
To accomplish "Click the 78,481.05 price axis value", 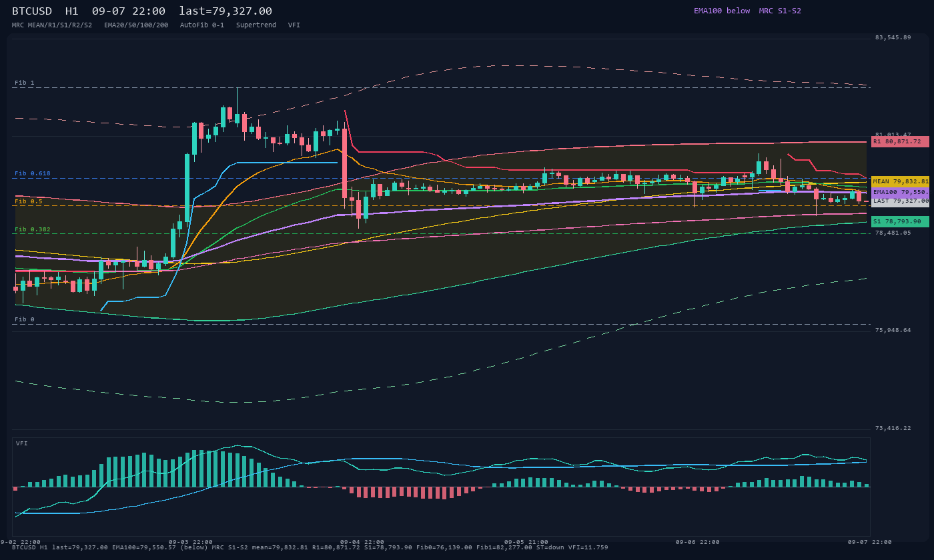I will click(x=893, y=233).
